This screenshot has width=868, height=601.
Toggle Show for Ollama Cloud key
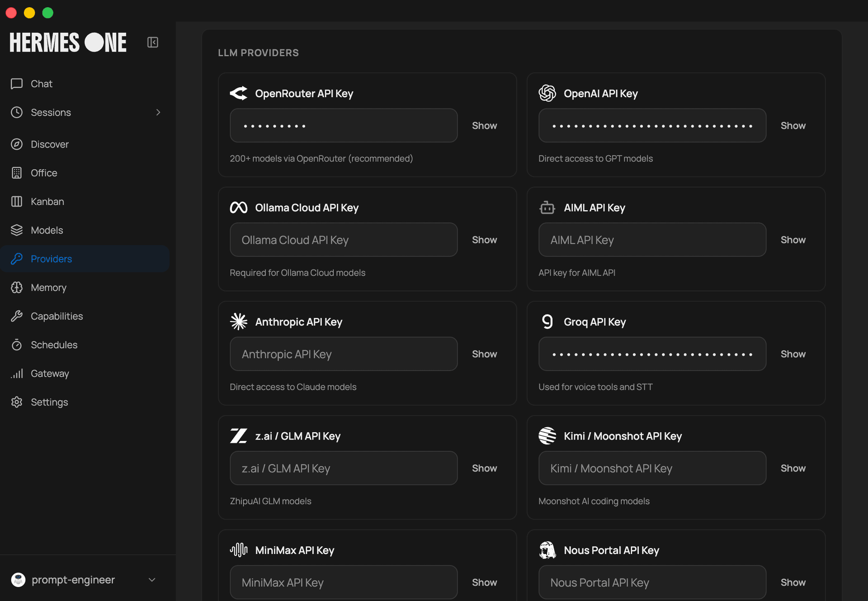[x=484, y=240]
